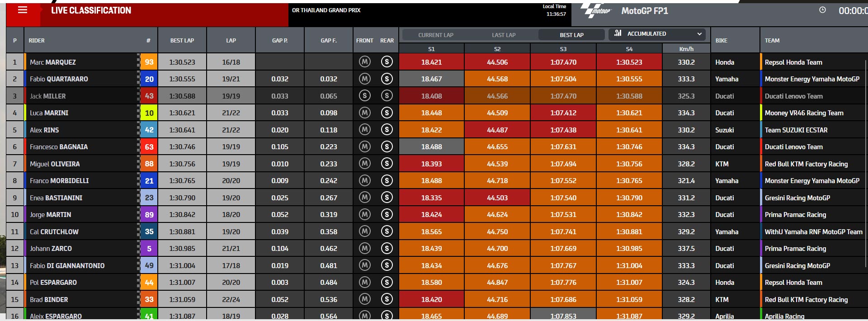Screen dimensions: 868x321
Task: Click the bar chart icon beside ACCUMULATED
Action: [618, 33]
